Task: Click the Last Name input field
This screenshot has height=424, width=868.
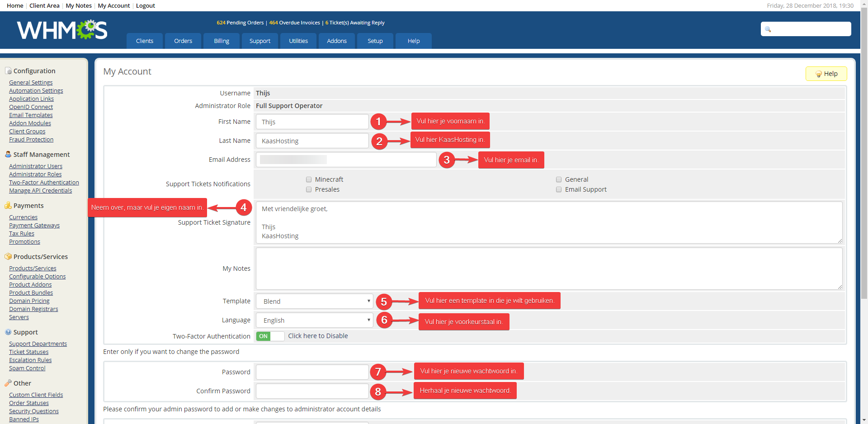Action: pos(312,141)
